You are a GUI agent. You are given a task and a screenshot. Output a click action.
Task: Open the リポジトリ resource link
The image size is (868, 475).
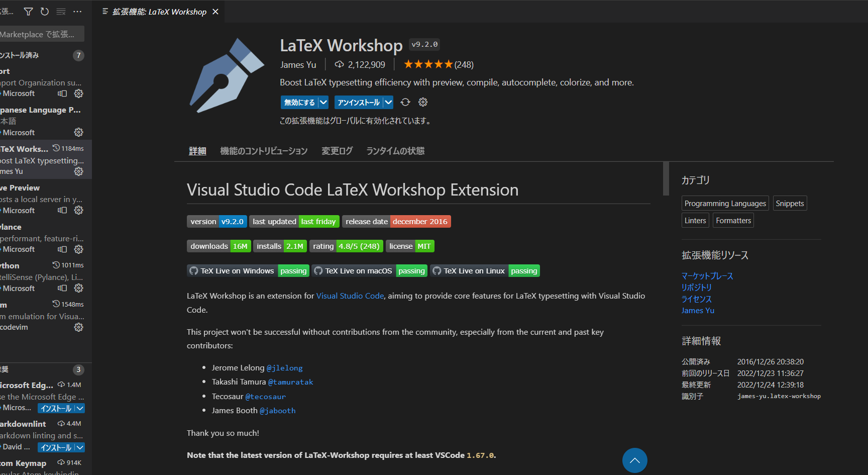point(697,288)
